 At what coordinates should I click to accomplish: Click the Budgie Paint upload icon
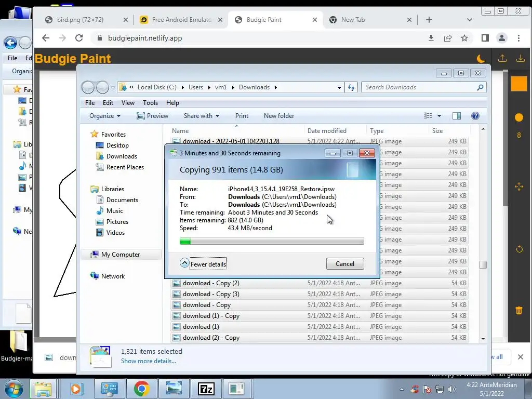[x=502, y=58]
